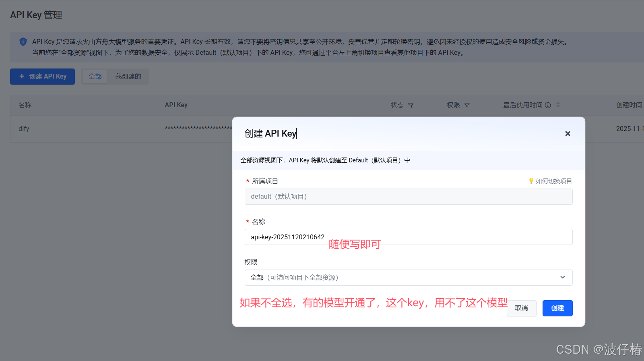Click the 创建时间 column header
The image size is (644, 361).
(x=629, y=105)
